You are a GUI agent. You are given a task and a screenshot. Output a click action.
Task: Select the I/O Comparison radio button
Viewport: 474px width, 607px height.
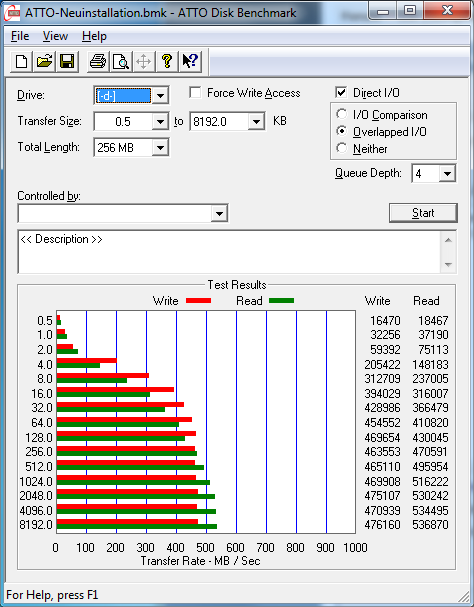tap(342, 115)
